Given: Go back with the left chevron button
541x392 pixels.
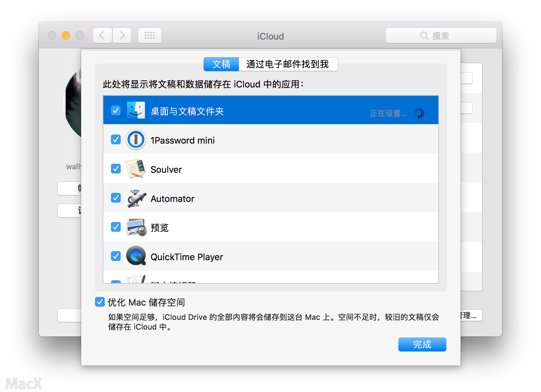Looking at the screenshot, I should coord(102,35).
